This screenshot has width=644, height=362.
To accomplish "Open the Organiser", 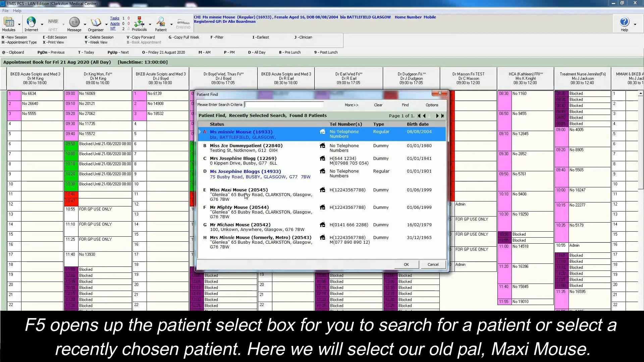I will 96,22.
